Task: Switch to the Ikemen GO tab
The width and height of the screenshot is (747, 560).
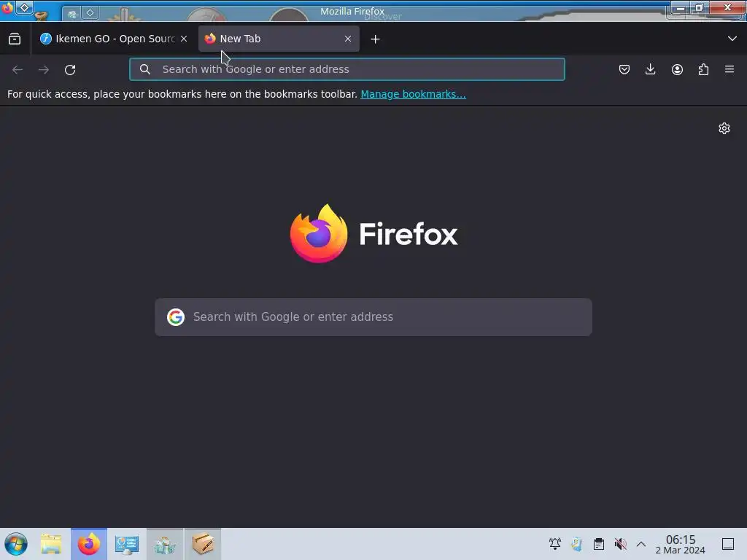Action: (114, 39)
